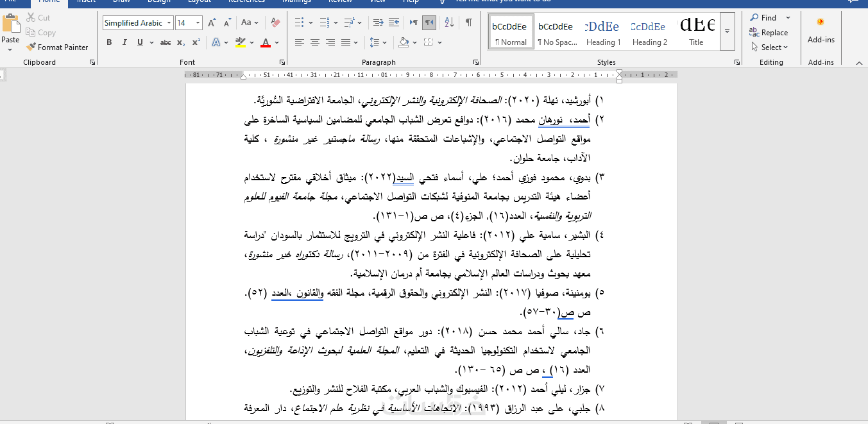Apply the Title style
Screen dimensions: 868x424
point(696,31)
